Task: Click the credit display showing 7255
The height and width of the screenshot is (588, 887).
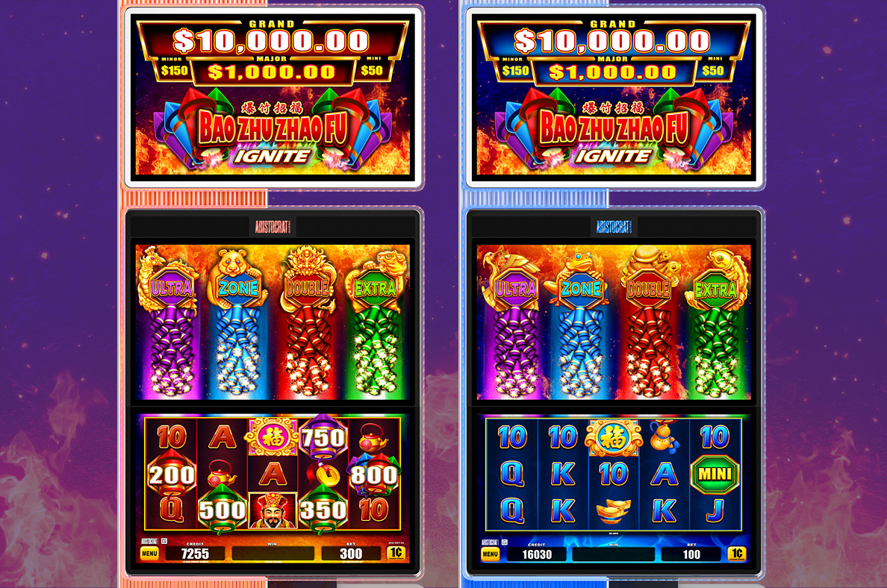Action: pos(195,554)
